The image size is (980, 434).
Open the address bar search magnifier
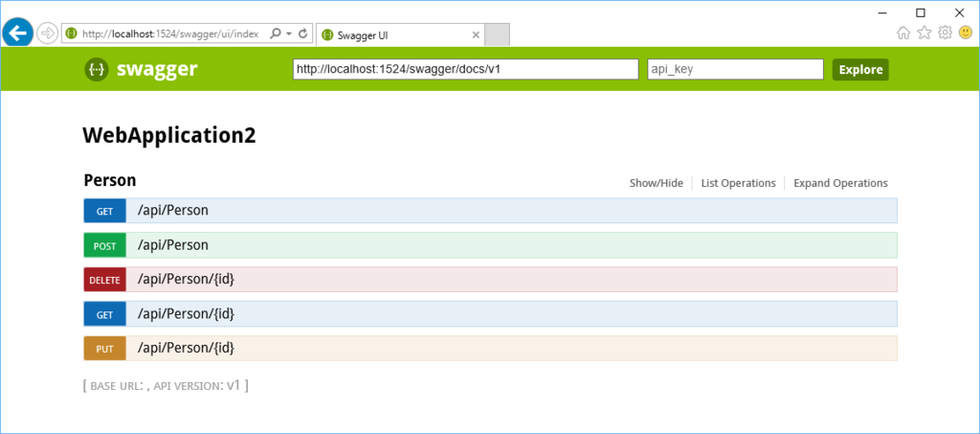[275, 34]
